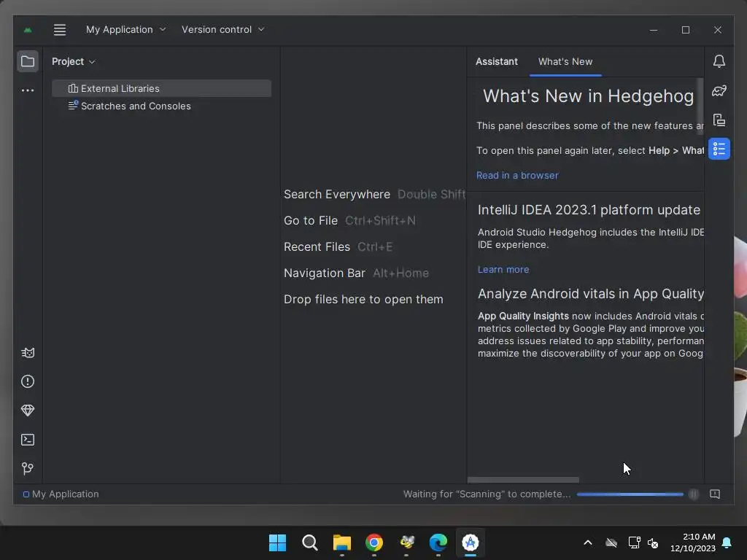The height and width of the screenshot is (560, 747).
Task: Pause the background scanning process
Action: point(694,494)
